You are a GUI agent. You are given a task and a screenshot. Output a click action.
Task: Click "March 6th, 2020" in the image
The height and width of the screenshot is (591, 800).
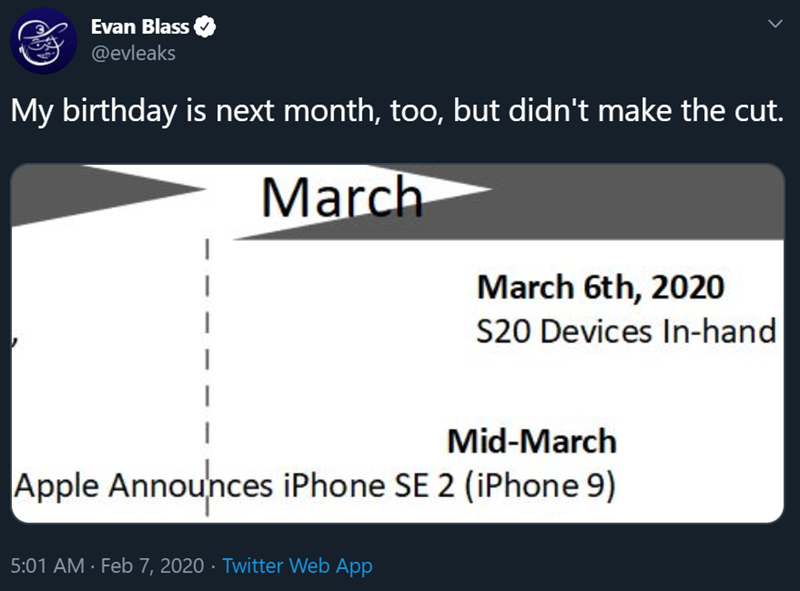(x=600, y=288)
